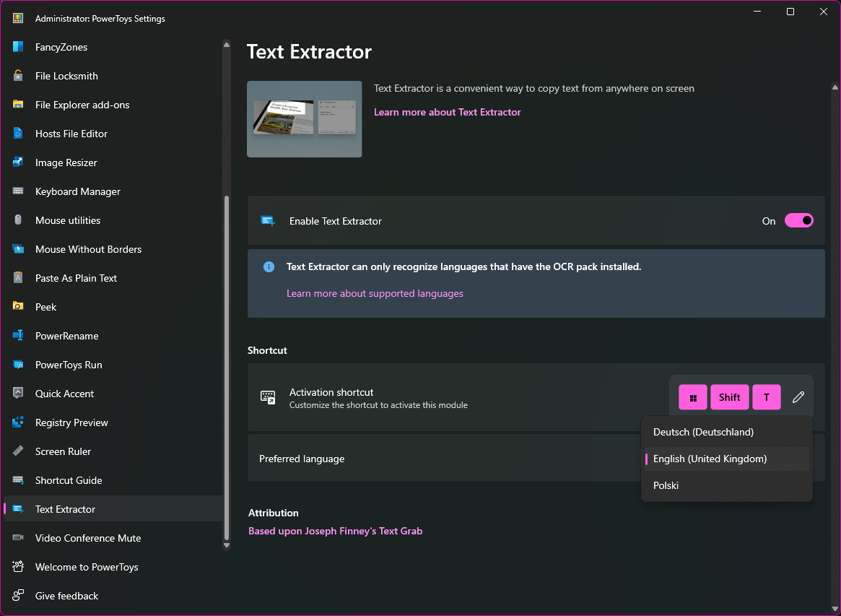Choose Polski from the language list
Screen dimensions: 841x616
(727, 485)
